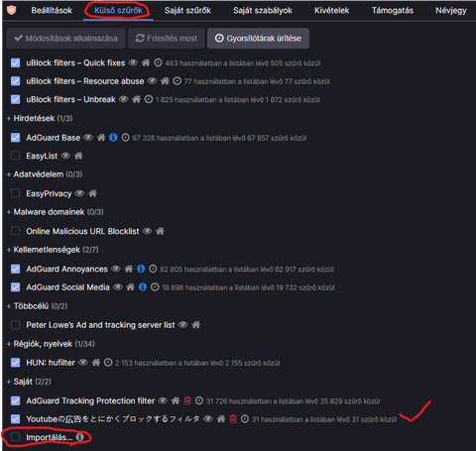The image size is (476, 451).
Task: Open AdGuard Base info icon
Action: tap(113, 137)
